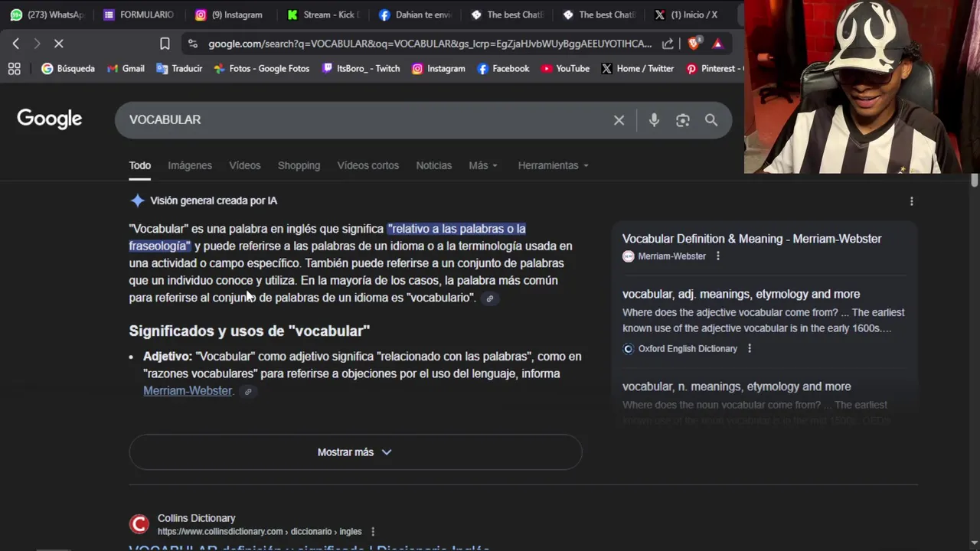Click the Google logo
The width and height of the screenshot is (980, 551).
[50, 119]
